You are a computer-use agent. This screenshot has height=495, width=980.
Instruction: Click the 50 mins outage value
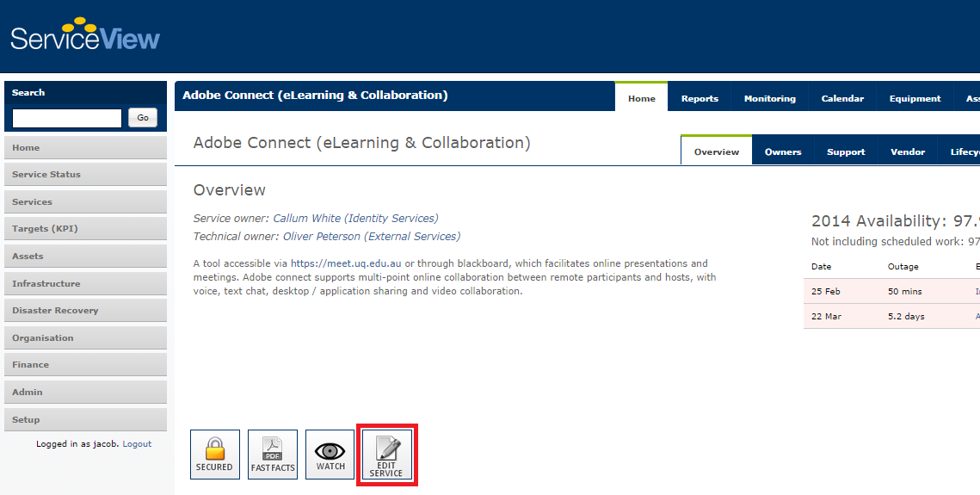point(904,291)
